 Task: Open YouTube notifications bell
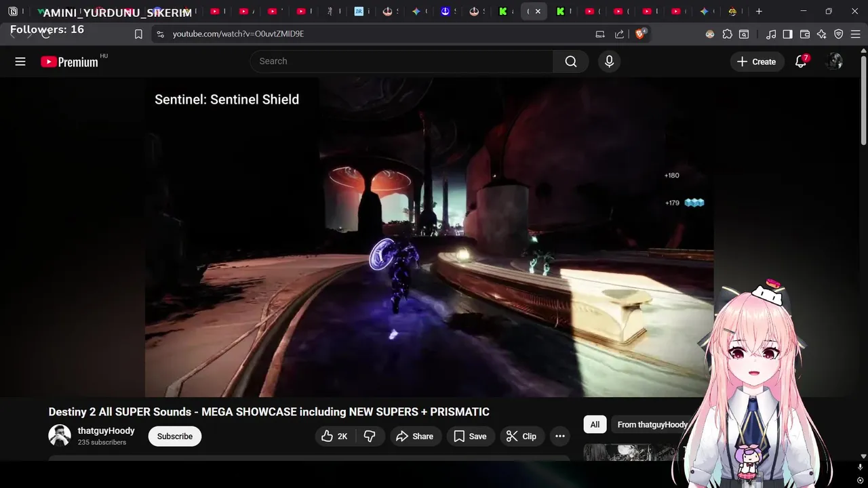pyautogui.click(x=801, y=62)
